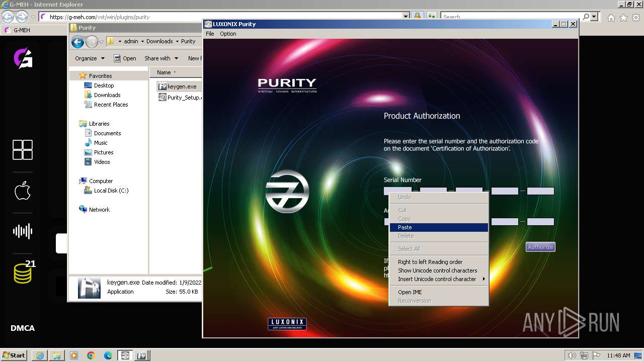Click Purity taskbar button
Viewport: 644px width, 362px height.
(x=125, y=355)
